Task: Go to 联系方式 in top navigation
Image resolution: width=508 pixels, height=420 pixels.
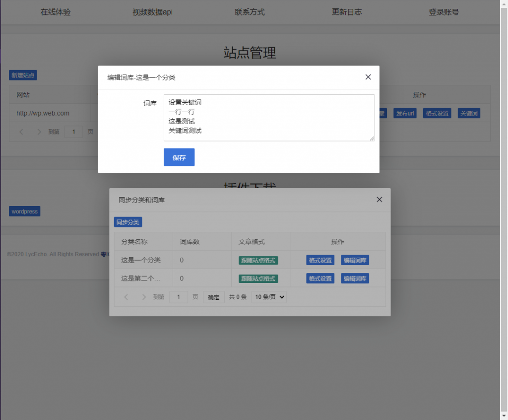Action: [250, 12]
